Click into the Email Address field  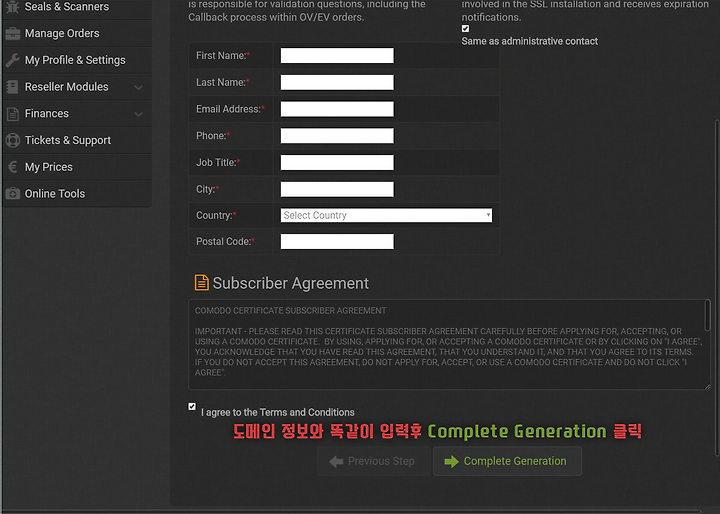click(337, 109)
